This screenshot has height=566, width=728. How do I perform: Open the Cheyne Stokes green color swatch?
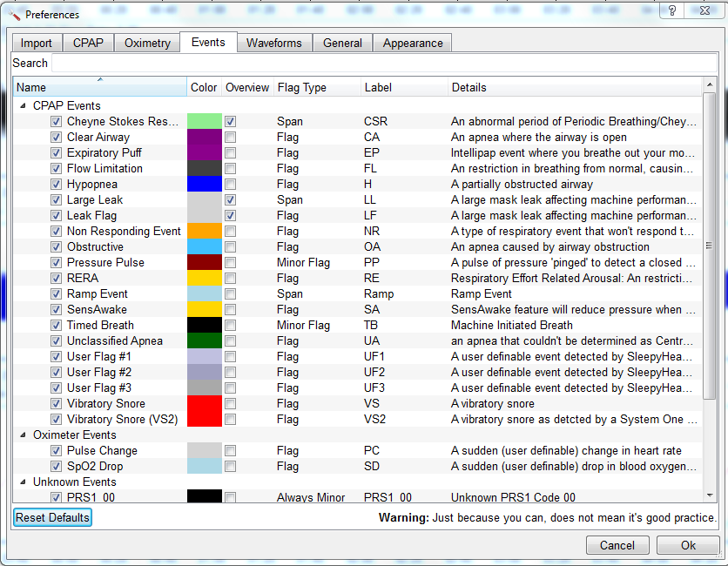[x=205, y=122]
